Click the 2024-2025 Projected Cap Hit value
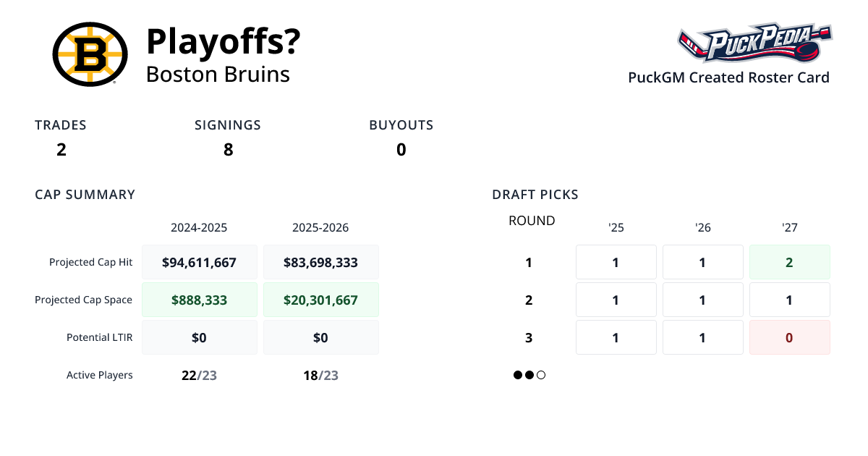The width and height of the screenshot is (868, 456). 200,262
